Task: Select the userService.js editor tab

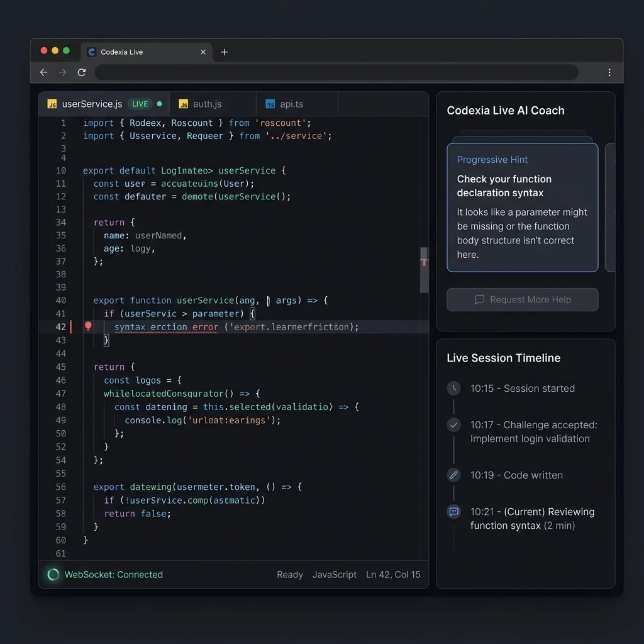Action: (104, 104)
